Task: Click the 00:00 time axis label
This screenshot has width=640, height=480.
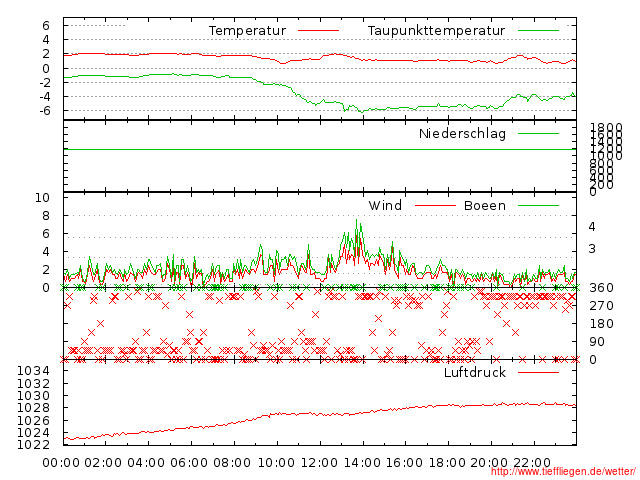Action: point(61,463)
